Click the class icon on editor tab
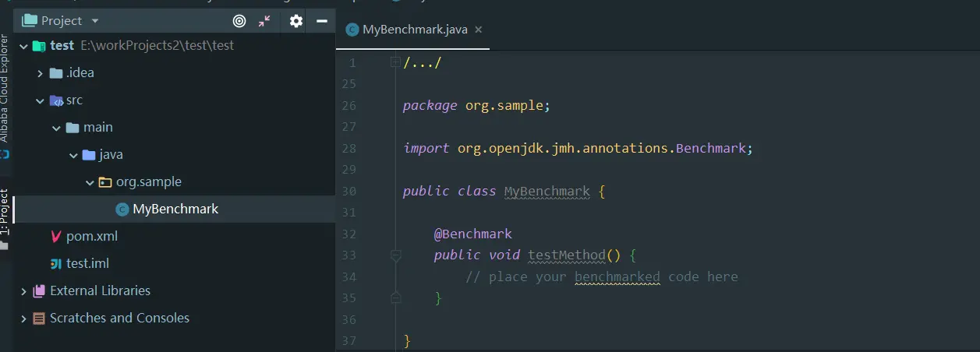Image resolution: width=980 pixels, height=352 pixels. 352,30
